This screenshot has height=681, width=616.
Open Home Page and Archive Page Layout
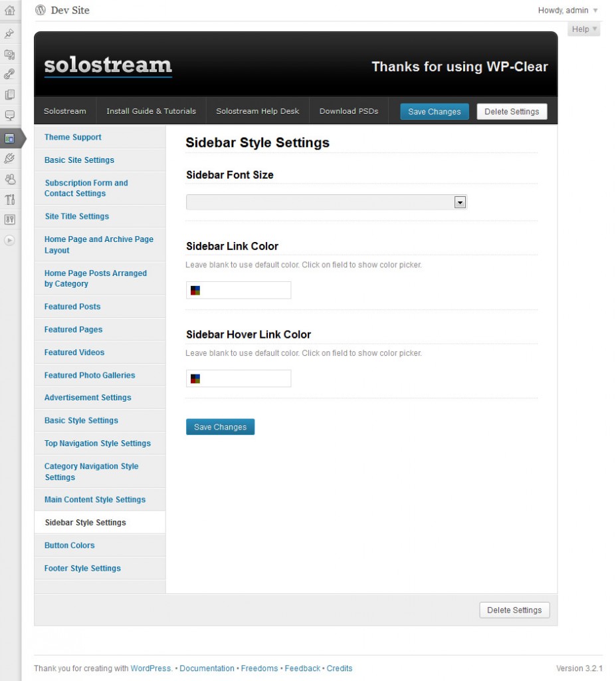tap(100, 245)
